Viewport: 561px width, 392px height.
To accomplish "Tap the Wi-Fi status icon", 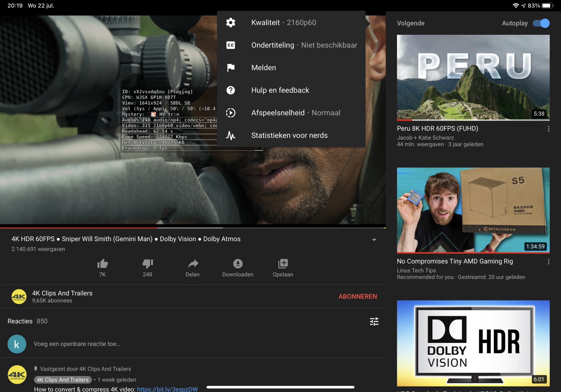I will pos(516,6).
